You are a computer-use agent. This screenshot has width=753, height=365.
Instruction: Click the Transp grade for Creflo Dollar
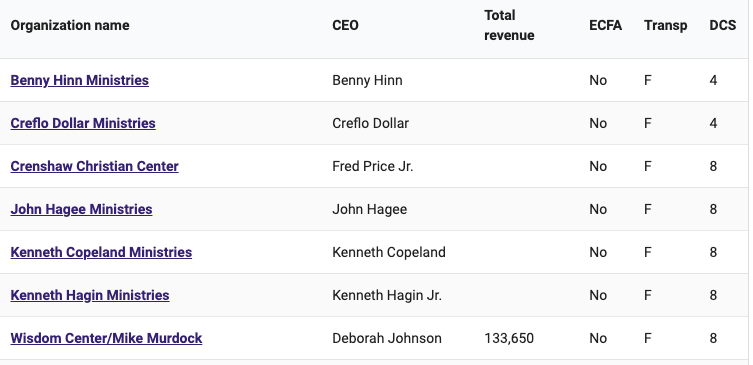pos(648,123)
